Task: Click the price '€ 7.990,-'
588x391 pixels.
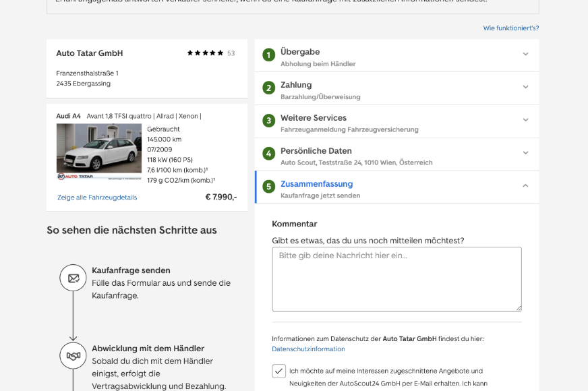Action: coord(221,197)
